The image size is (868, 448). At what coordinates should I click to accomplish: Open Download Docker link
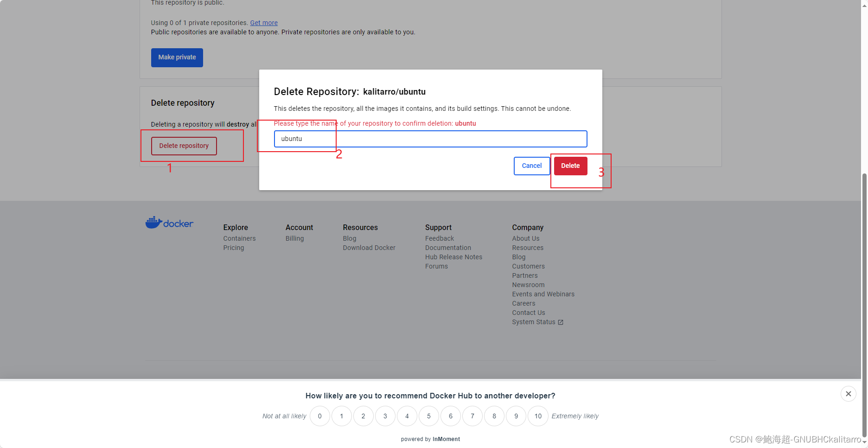coord(369,248)
